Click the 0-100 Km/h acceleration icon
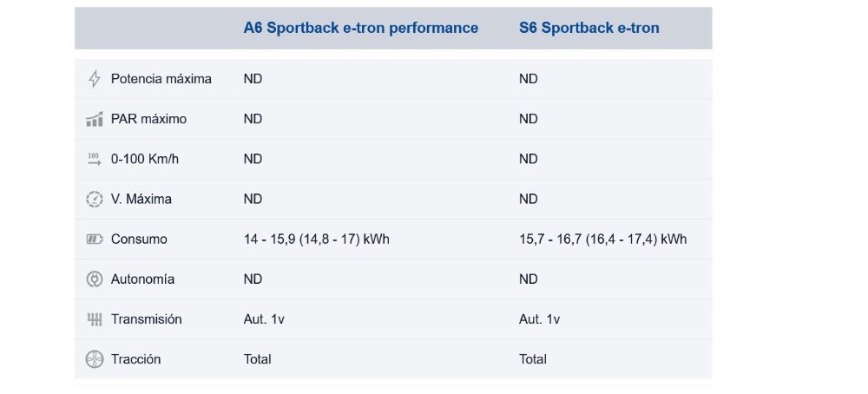 click(x=95, y=160)
